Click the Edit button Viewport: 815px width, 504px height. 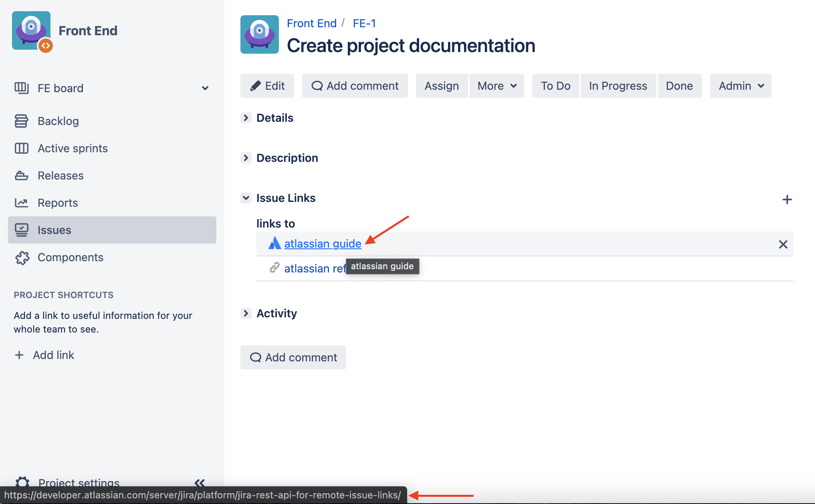[267, 86]
